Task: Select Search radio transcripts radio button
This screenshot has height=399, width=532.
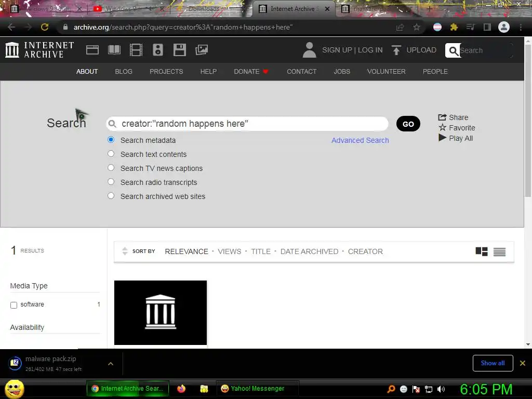Action: pyautogui.click(x=111, y=181)
